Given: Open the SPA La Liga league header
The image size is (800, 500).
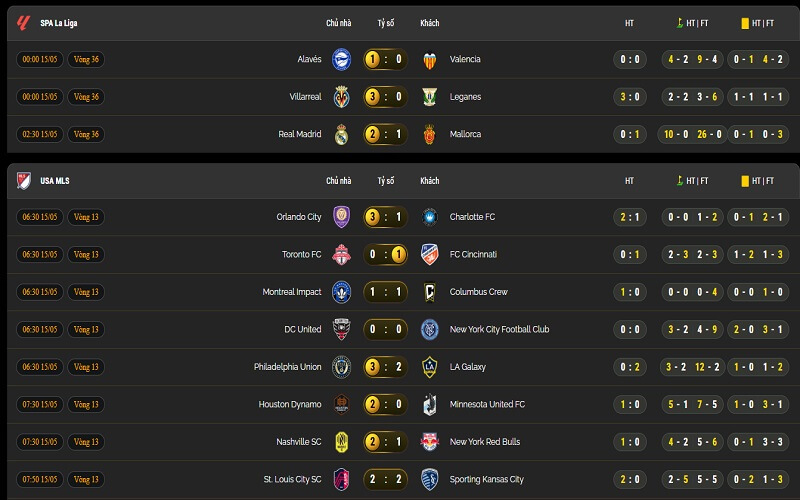Looking at the screenshot, I should pos(59,23).
